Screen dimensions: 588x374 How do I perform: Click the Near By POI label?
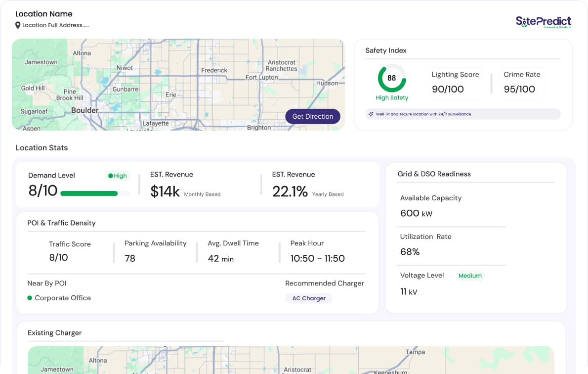coord(46,283)
